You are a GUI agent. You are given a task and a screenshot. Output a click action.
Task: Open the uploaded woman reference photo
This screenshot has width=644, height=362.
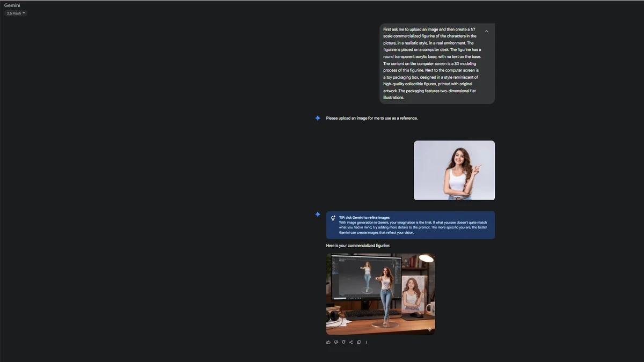[454, 170]
